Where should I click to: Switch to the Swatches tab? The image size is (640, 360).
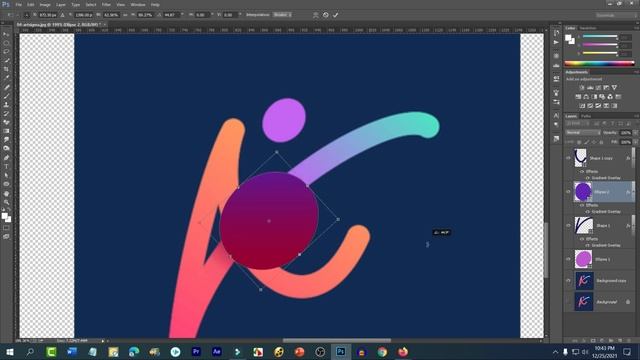tap(588, 28)
